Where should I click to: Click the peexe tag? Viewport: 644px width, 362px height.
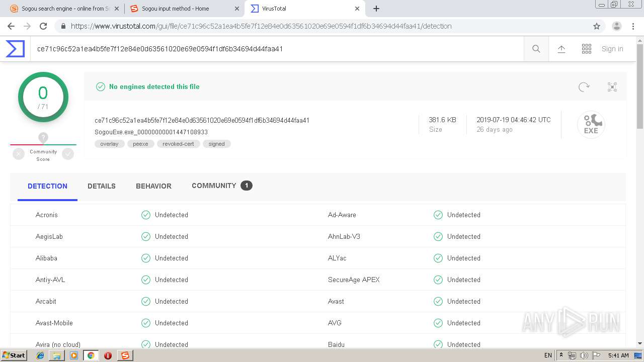[x=140, y=144]
